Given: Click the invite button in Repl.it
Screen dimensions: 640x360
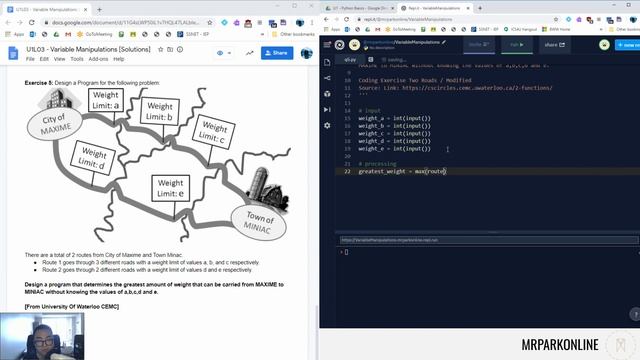Looking at the screenshot, I should click(479, 44).
